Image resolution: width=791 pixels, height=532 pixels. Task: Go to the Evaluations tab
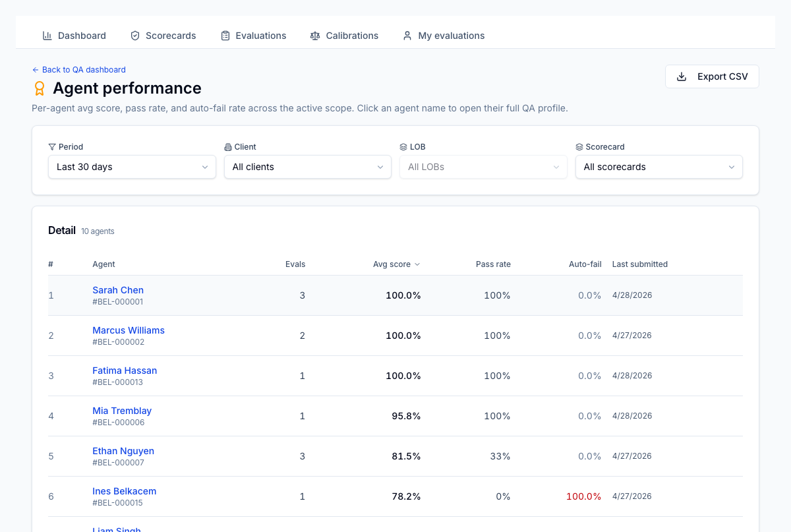pos(253,36)
